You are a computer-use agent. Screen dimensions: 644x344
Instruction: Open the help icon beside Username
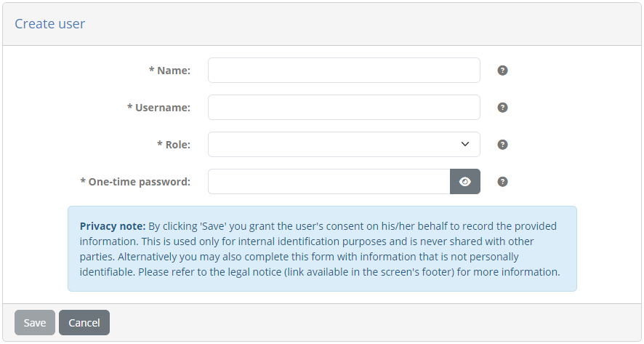[502, 107]
